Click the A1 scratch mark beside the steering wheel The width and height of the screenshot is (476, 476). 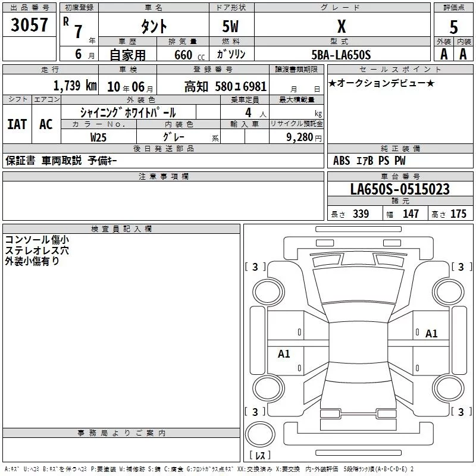coord(431,334)
